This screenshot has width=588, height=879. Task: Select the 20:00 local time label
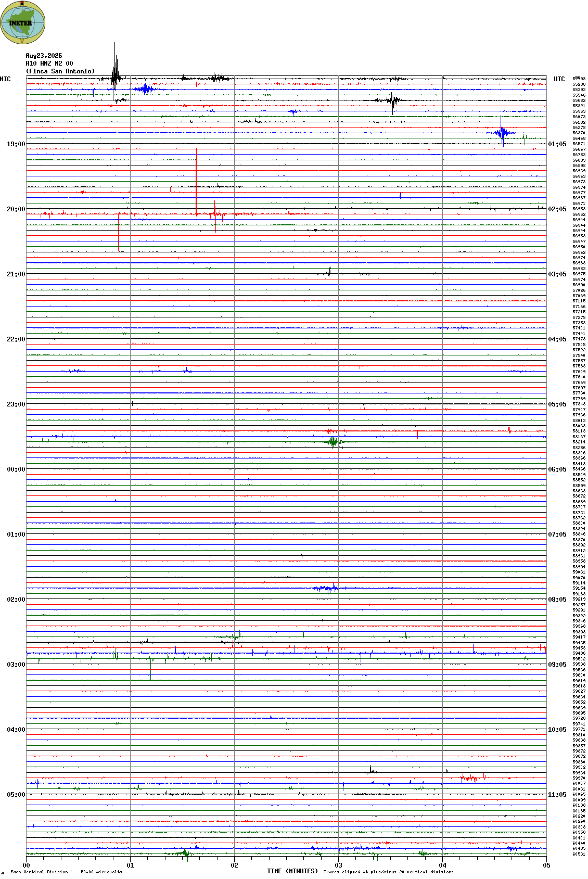[x=16, y=209]
